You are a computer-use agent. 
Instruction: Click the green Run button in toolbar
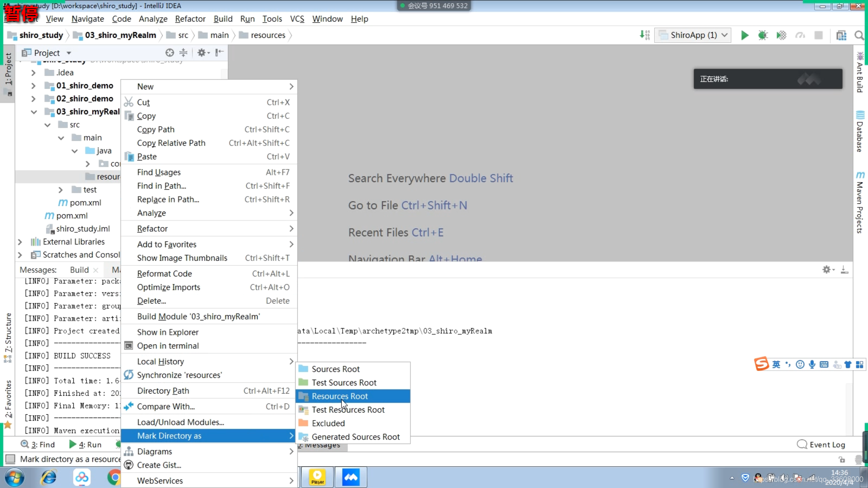click(x=745, y=35)
